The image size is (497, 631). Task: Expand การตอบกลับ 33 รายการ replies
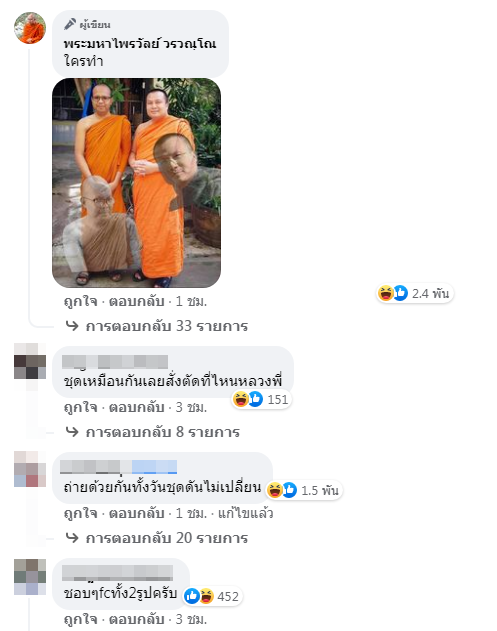[x=157, y=326]
